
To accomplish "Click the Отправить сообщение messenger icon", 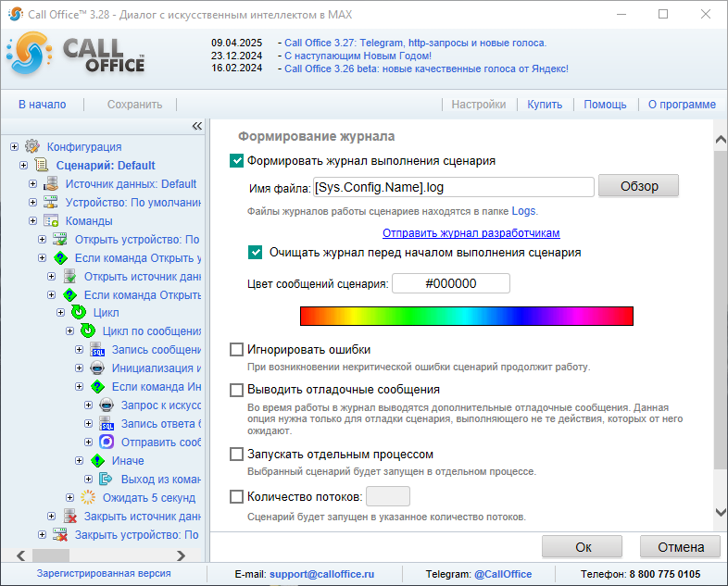I will [x=107, y=442].
